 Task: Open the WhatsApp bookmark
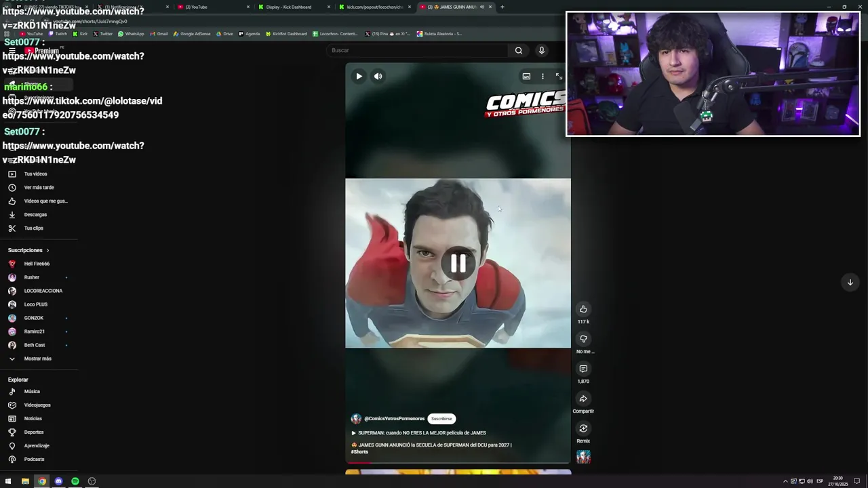(131, 34)
